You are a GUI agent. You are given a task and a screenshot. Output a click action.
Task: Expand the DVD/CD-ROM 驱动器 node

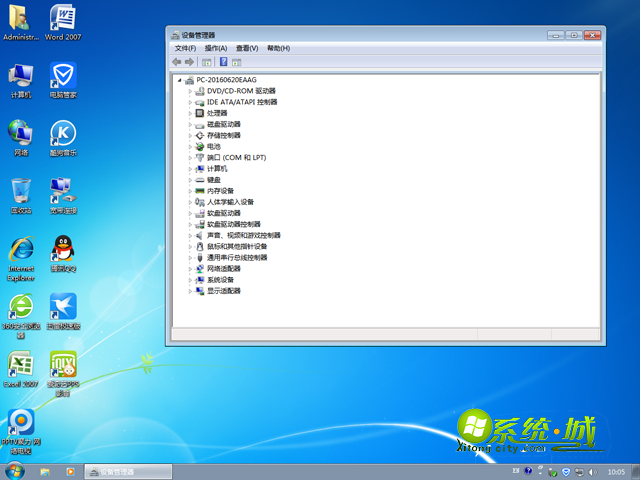click(190, 91)
